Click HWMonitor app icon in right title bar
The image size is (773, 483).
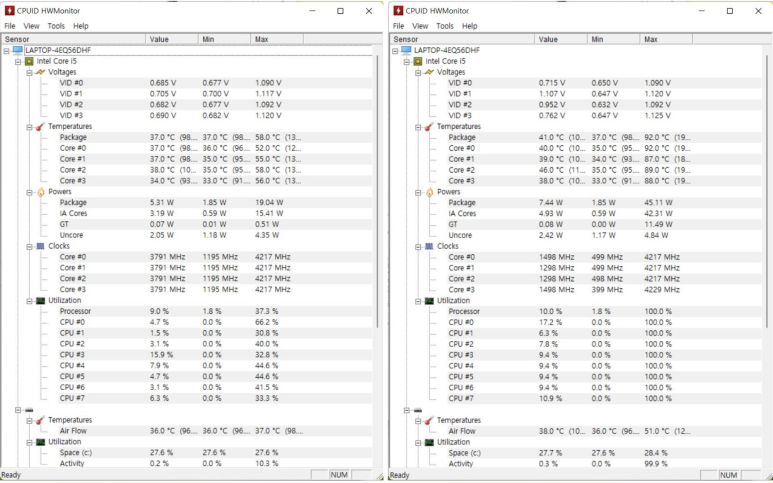398,10
